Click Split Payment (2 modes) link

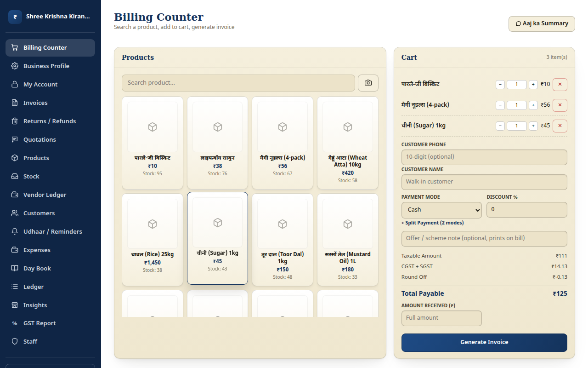pos(432,223)
